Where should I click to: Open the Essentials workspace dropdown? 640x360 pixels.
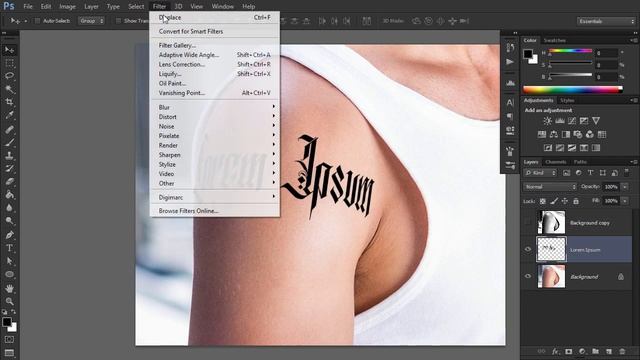pos(606,21)
